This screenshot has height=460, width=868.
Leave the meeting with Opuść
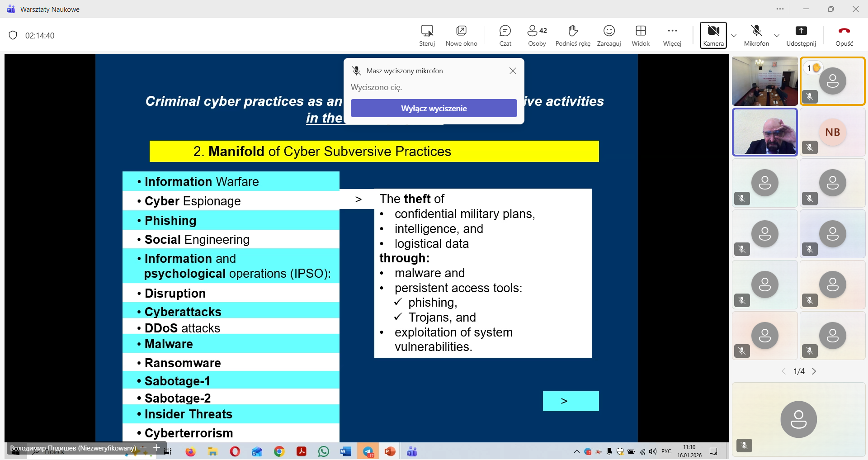844,35
